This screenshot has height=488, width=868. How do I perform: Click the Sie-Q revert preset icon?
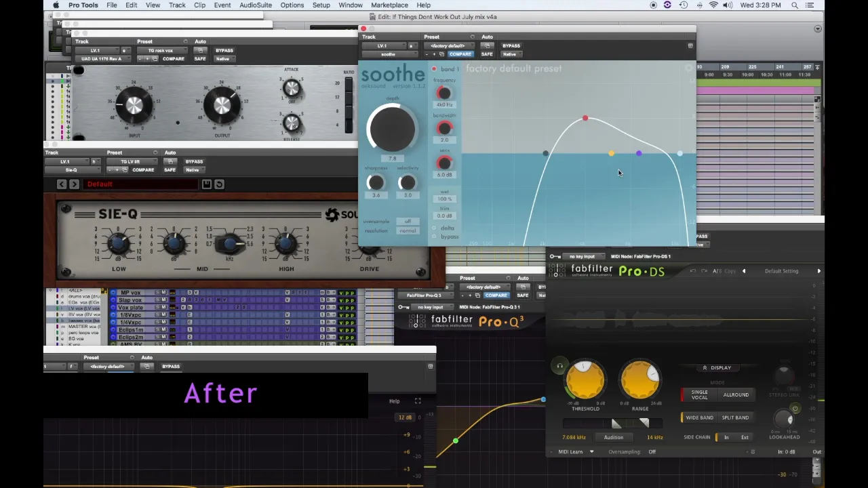click(219, 184)
